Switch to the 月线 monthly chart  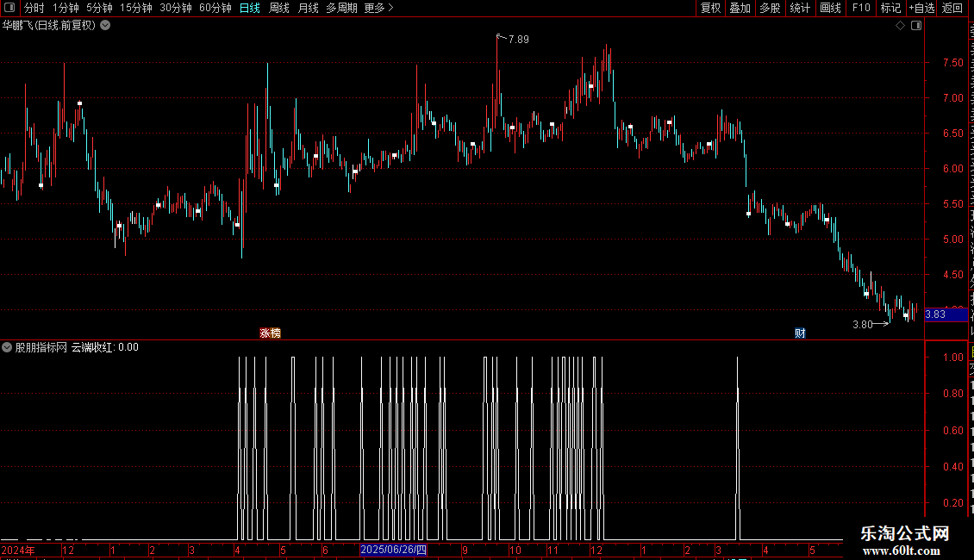pos(308,8)
